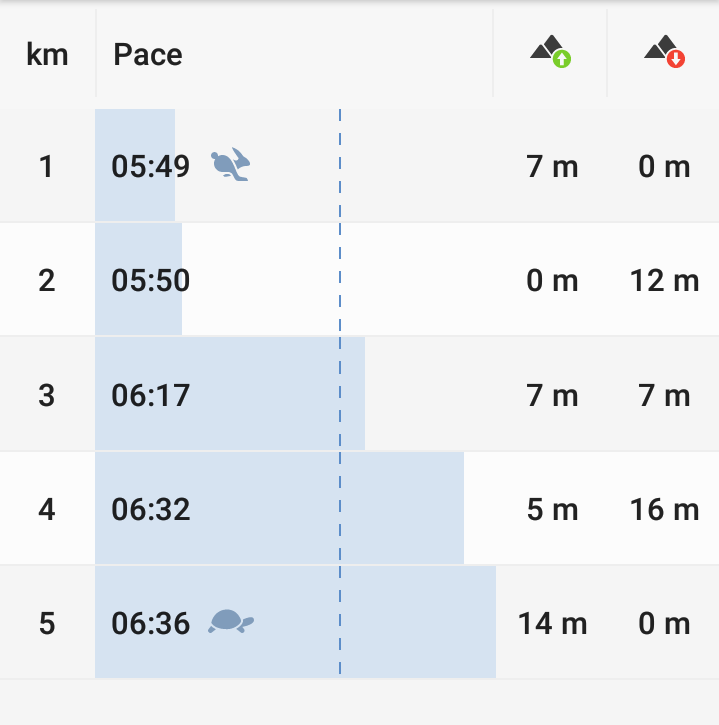Select the km column header
This screenshot has width=719, height=725.
47,54
